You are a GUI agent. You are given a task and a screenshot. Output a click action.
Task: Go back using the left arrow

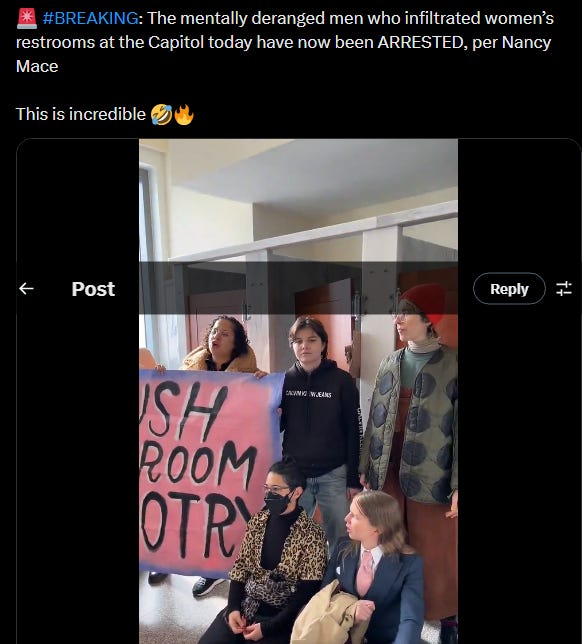[x=26, y=289]
